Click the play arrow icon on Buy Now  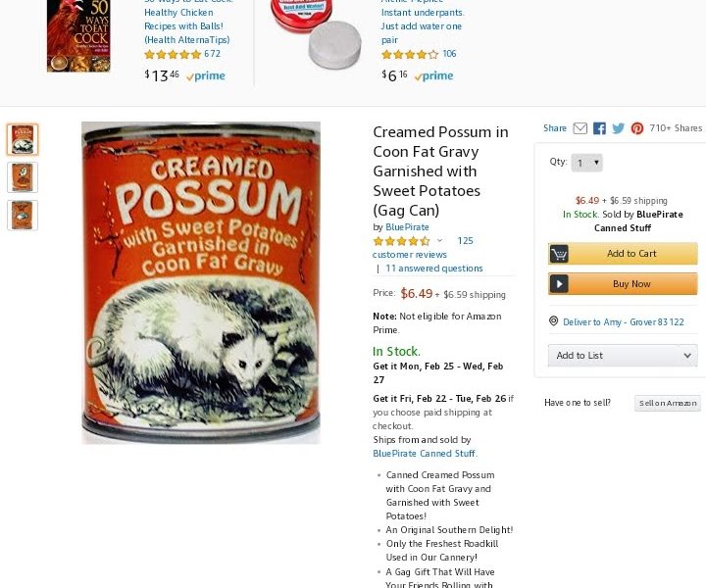click(559, 284)
